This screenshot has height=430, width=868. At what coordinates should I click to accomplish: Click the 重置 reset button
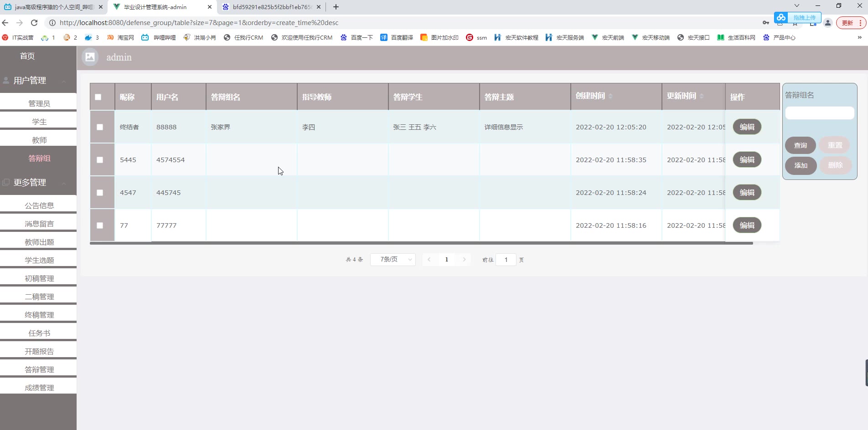click(835, 145)
